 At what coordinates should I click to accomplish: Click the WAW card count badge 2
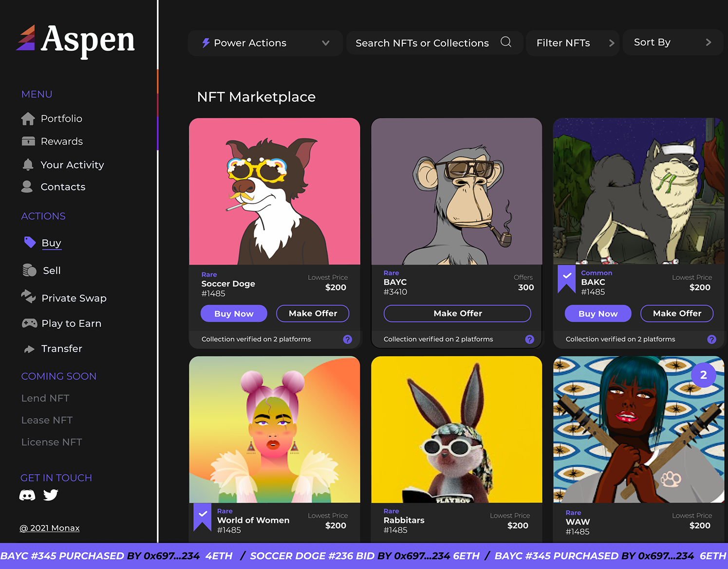[x=703, y=375]
